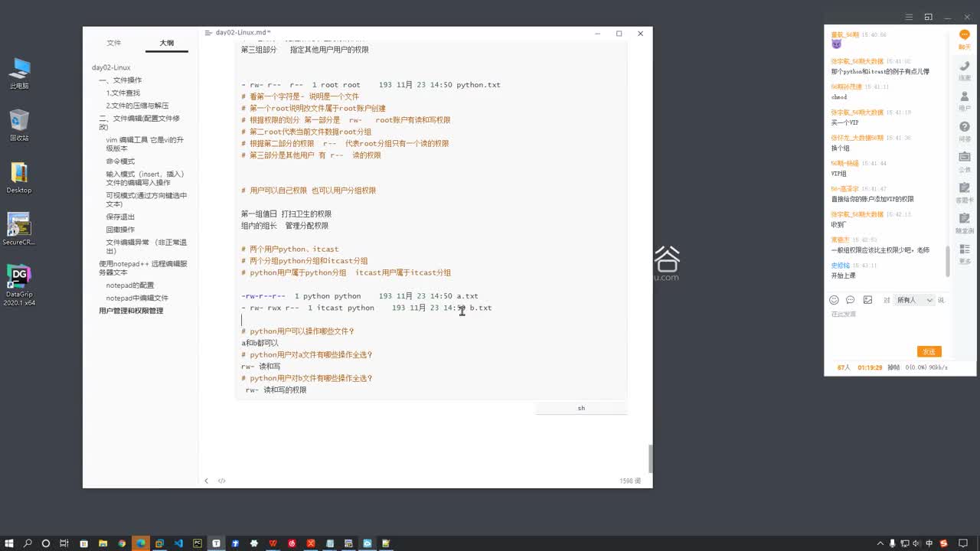Open vim 编辑工具 outline entry
Viewport: 980px width, 551px height.
(x=145, y=144)
